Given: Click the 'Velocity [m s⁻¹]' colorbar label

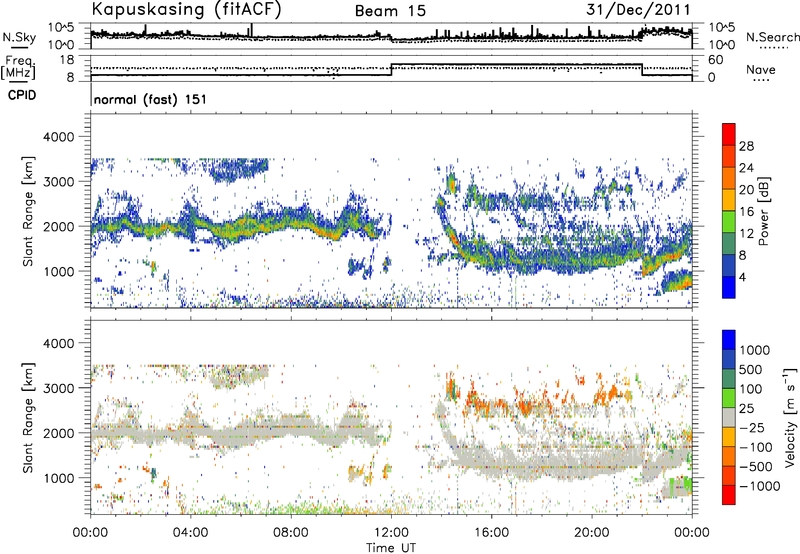Looking at the screenshot, I should (790, 416).
